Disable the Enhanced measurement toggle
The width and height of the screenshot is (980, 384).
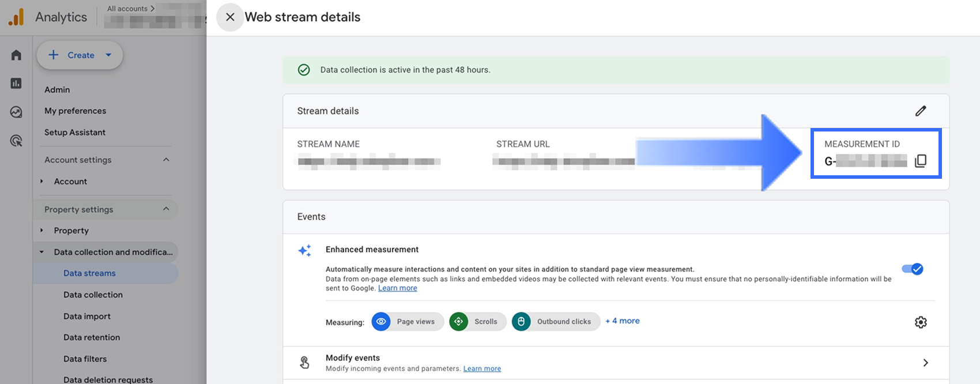tap(913, 269)
